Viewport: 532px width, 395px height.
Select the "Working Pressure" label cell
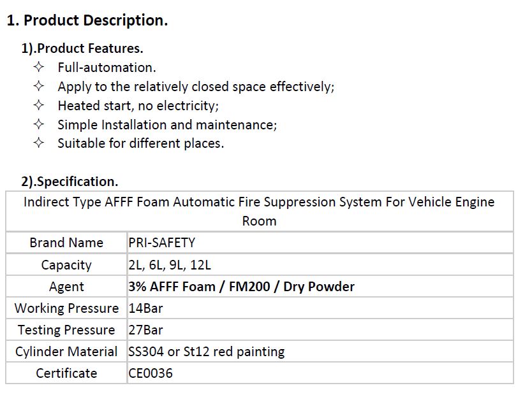click(66, 308)
